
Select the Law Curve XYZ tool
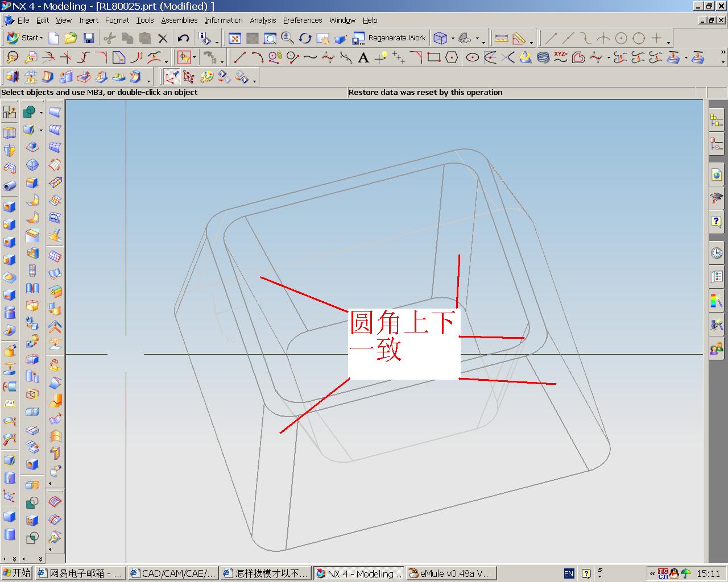coord(561,57)
